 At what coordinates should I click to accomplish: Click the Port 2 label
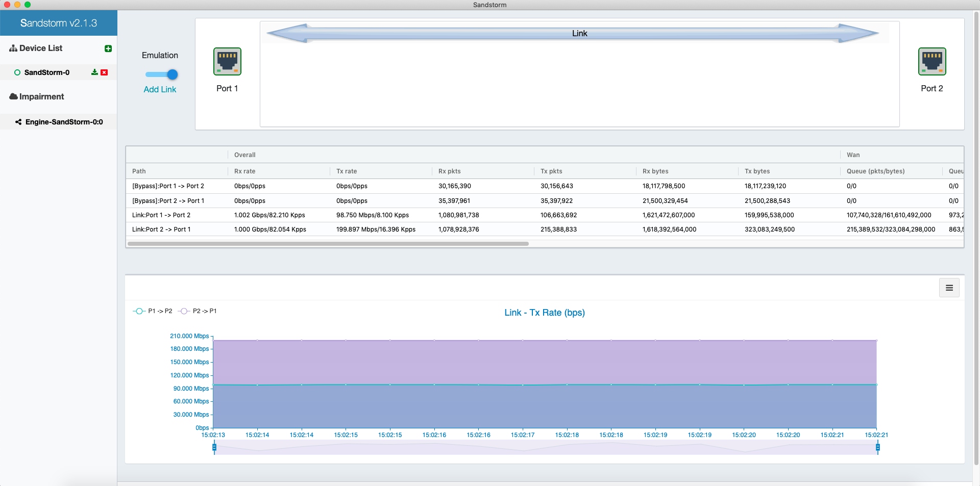pyautogui.click(x=932, y=88)
